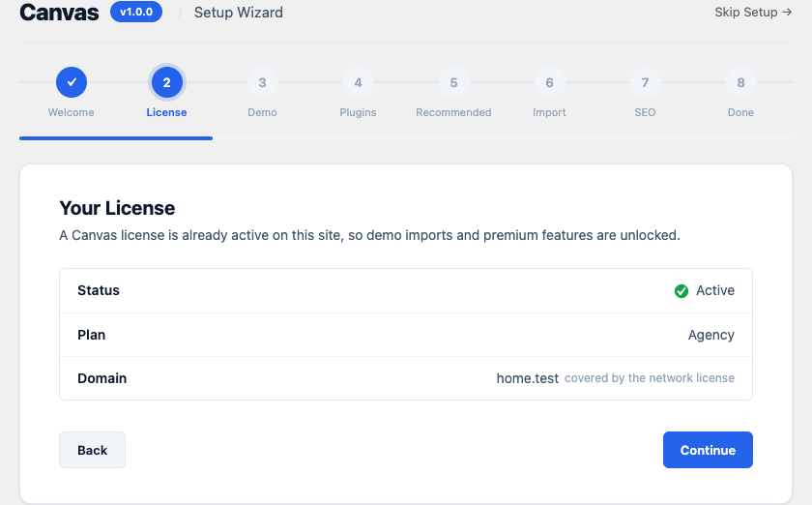Click the Canvas logo title
Image resolution: width=812 pixels, height=505 pixels.
[59, 13]
